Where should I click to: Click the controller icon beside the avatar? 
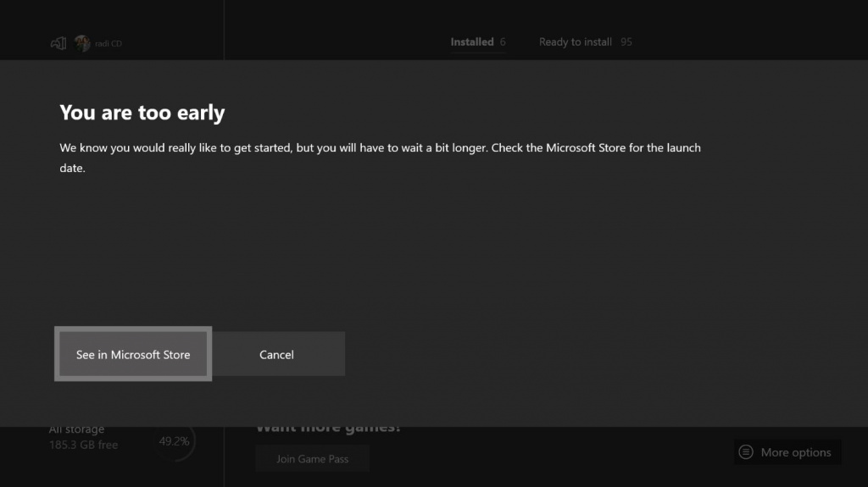(x=58, y=43)
